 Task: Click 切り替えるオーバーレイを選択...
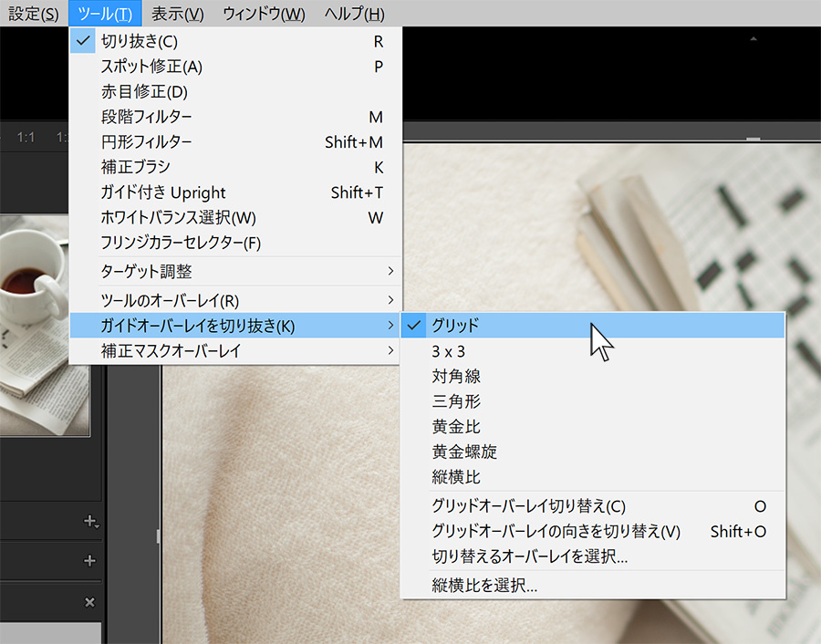pyautogui.click(x=529, y=556)
